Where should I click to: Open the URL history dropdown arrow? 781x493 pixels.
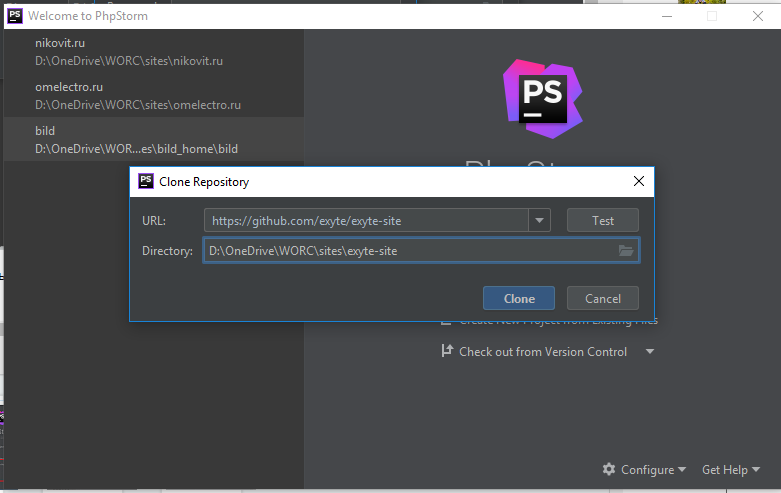pyautogui.click(x=539, y=220)
